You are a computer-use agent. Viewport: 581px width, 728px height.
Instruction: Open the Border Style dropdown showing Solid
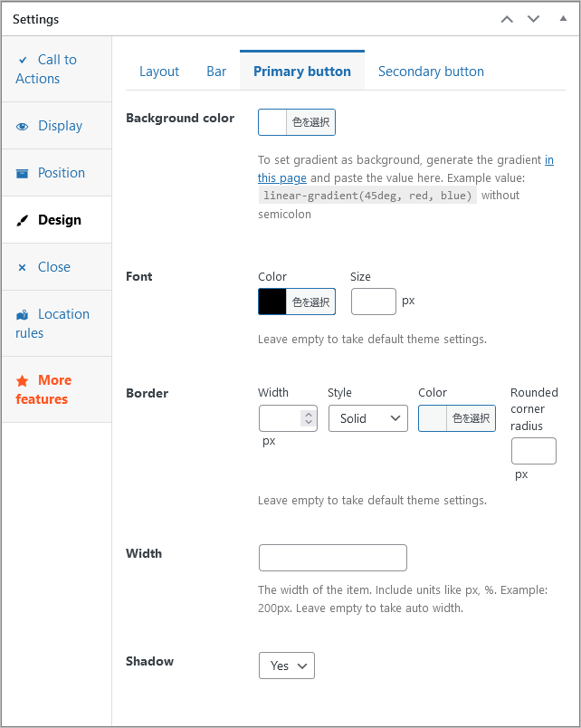pyautogui.click(x=368, y=418)
